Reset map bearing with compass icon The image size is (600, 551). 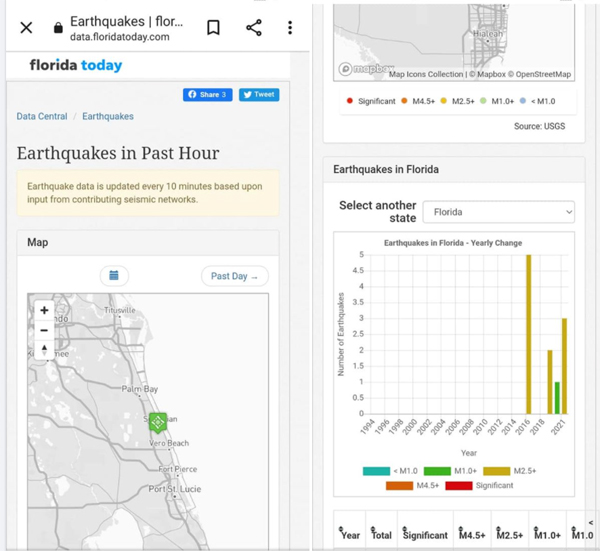coord(44,350)
